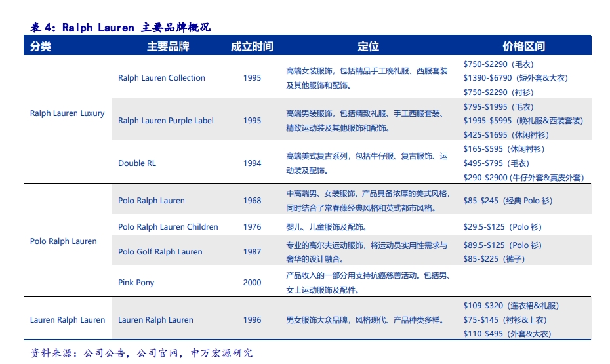Screen dimensions: 610x364
Task: Click the '$85-$225（裤子）' price entry
Action: pyautogui.click(x=494, y=259)
